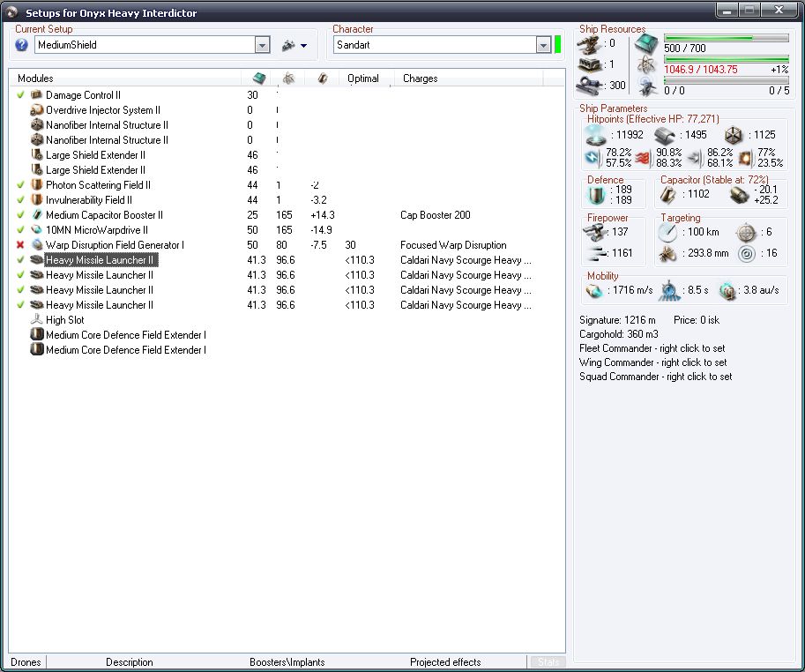Click the Damage Control II module icon
The height and width of the screenshot is (672, 805).
click(x=36, y=95)
